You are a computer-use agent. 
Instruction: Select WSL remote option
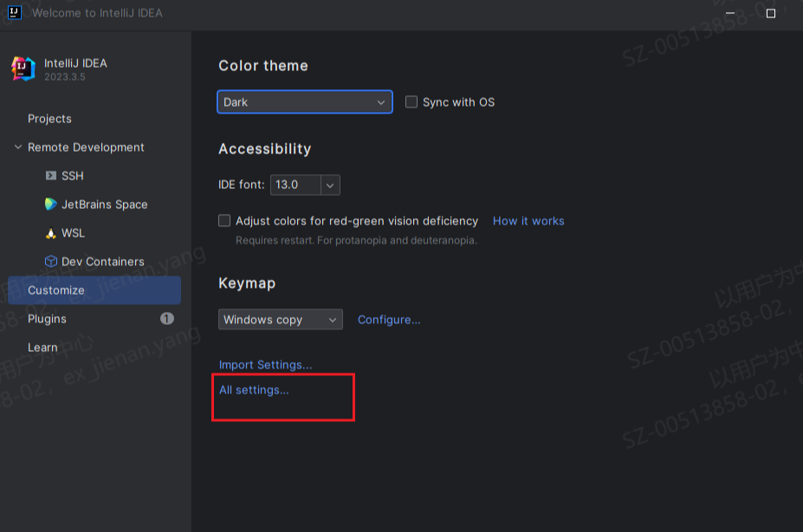[x=74, y=233]
